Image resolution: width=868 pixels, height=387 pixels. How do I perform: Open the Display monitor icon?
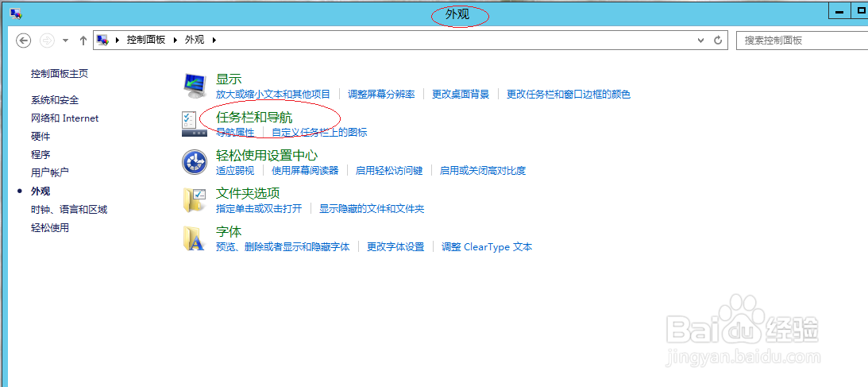tap(195, 85)
